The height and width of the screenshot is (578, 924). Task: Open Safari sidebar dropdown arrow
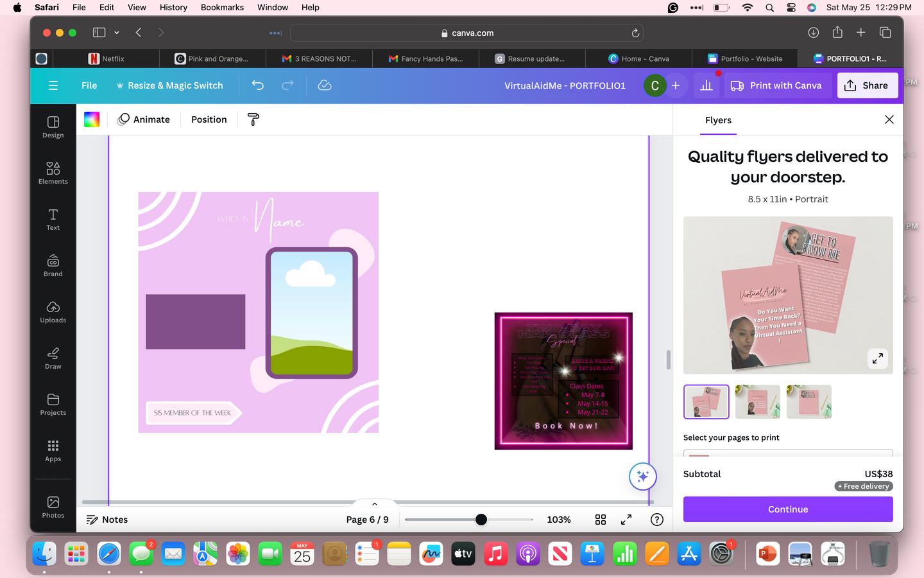117,33
